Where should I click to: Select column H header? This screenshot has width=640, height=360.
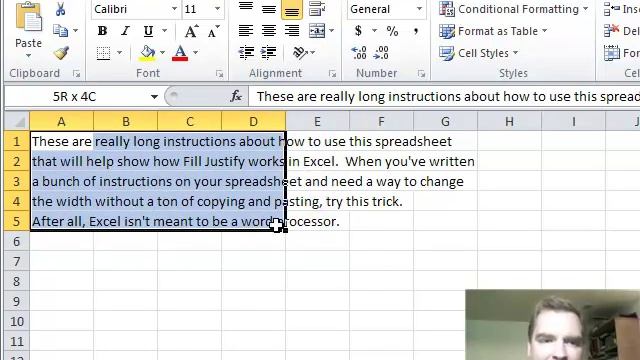[x=509, y=122]
